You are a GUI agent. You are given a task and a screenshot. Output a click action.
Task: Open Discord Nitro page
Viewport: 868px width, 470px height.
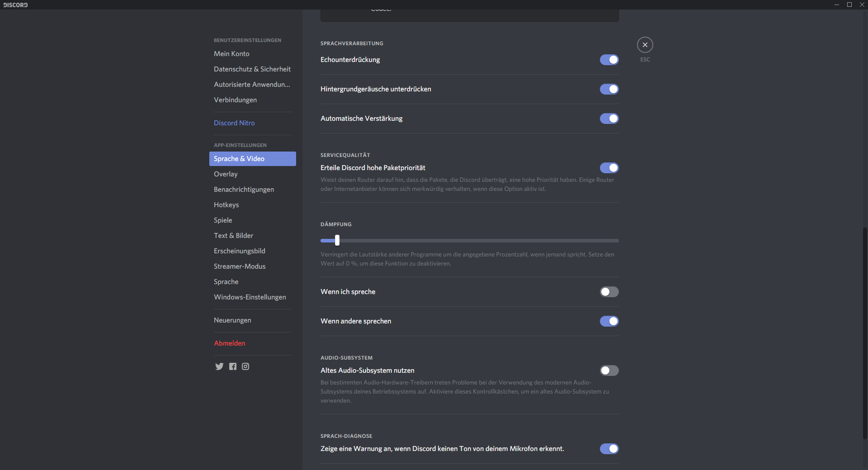tap(253, 123)
